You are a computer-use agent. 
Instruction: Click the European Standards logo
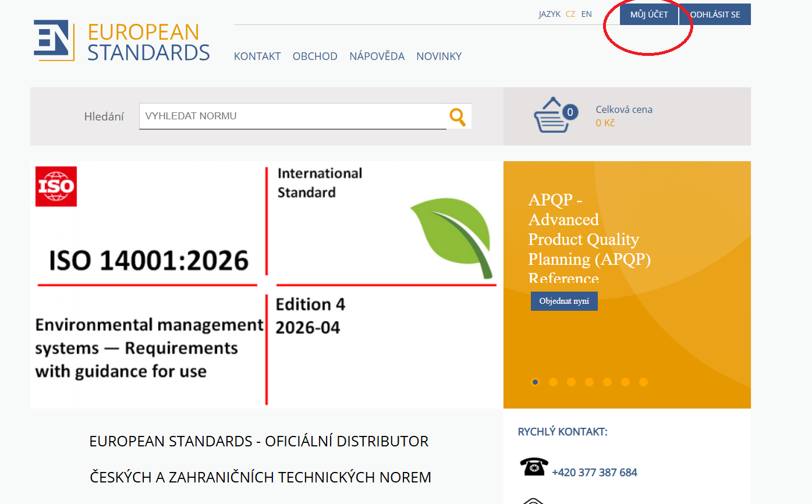121,41
